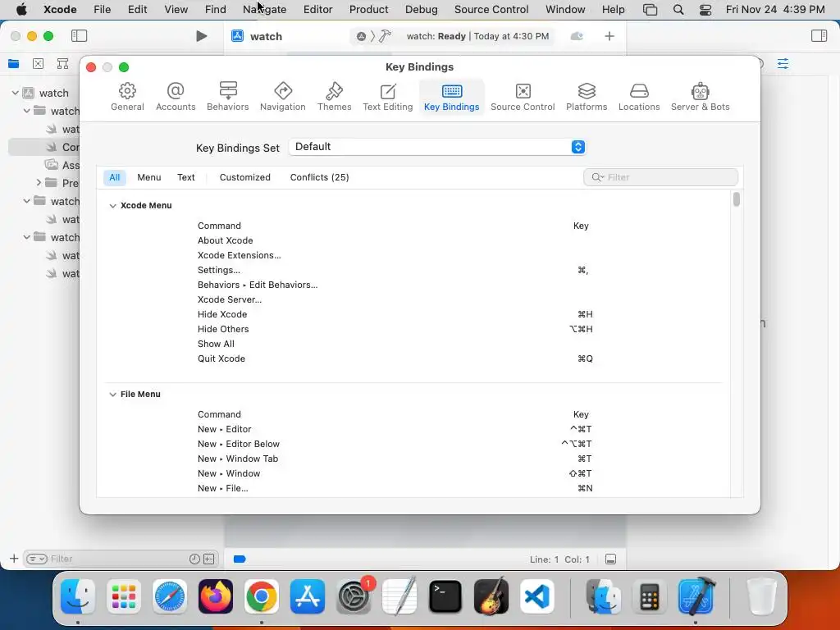Collapse the Xcode Menu section
840x630 pixels.
pyautogui.click(x=112, y=206)
